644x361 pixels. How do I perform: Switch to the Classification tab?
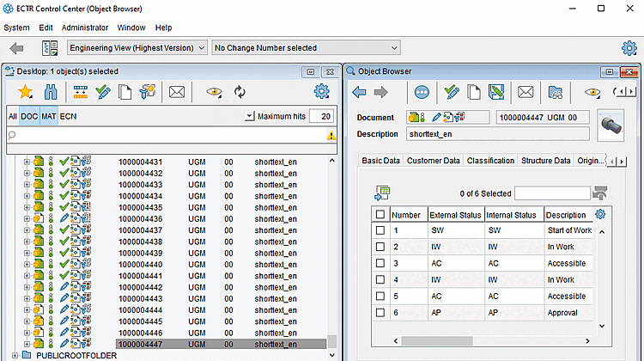tap(490, 161)
